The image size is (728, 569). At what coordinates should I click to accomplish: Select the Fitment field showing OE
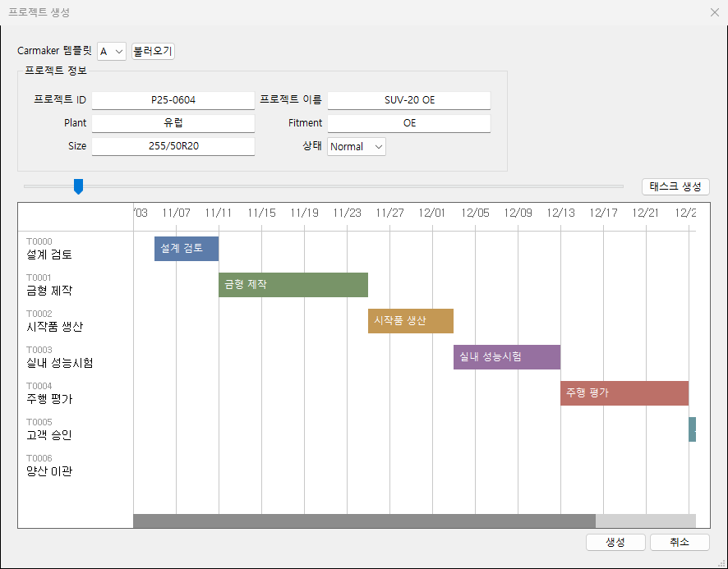coord(409,123)
